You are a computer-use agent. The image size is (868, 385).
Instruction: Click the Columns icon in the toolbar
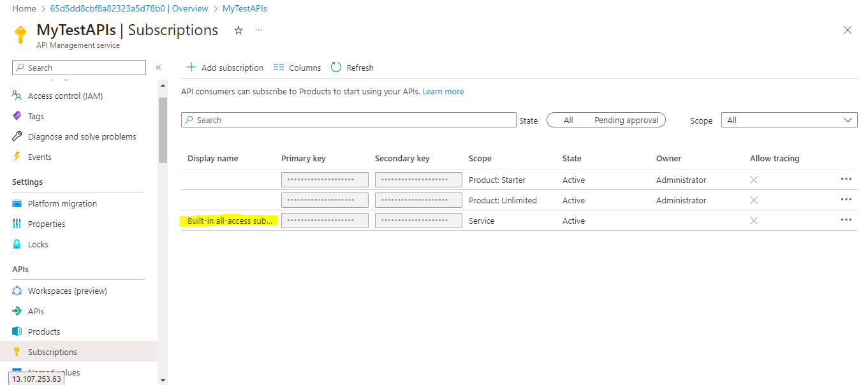[278, 68]
